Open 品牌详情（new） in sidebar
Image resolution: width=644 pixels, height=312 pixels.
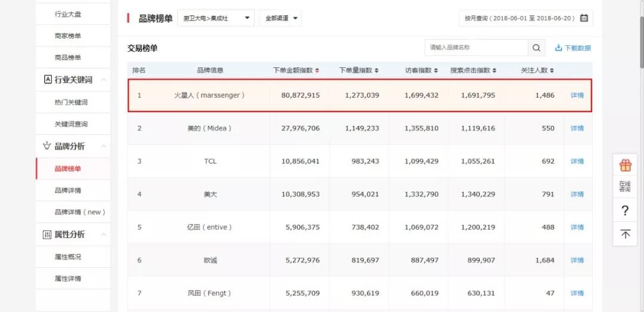[x=80, y=212]
